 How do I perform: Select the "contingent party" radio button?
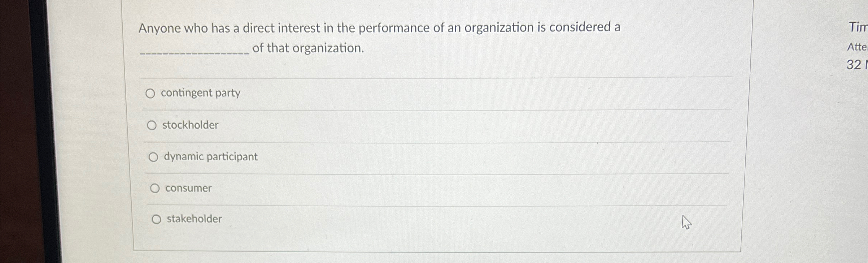pos(151,94)
